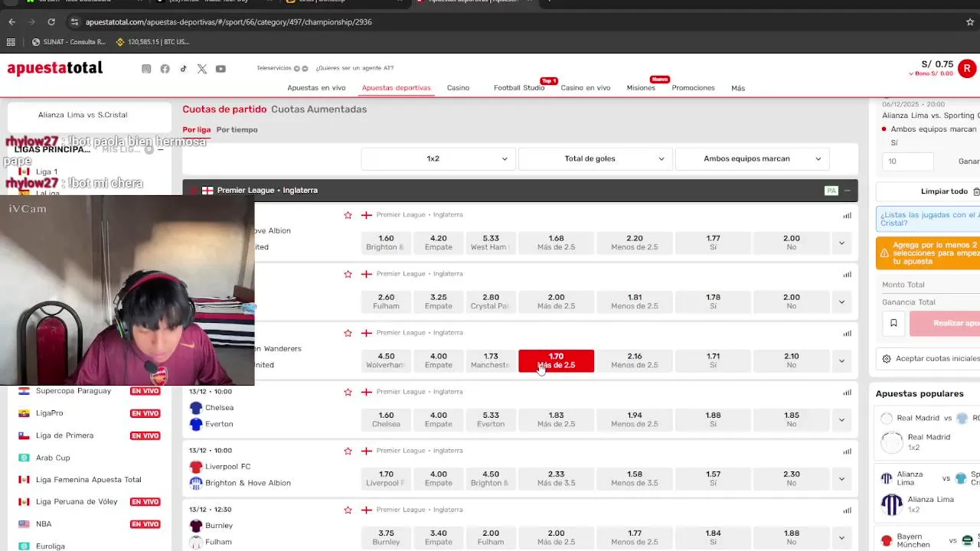
Task: Collapse the Premier League - Inglaterra section
Action: [847, 191]
